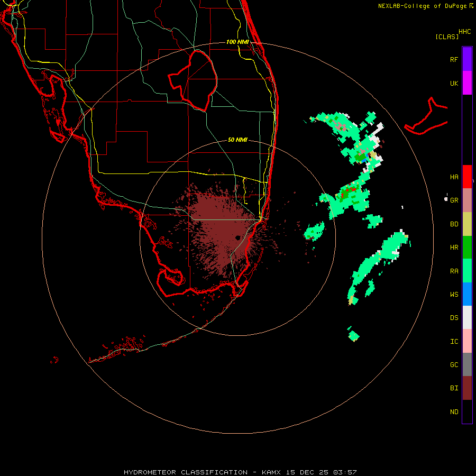
Task: Click the HA legend label
Action: click(454, 177)
